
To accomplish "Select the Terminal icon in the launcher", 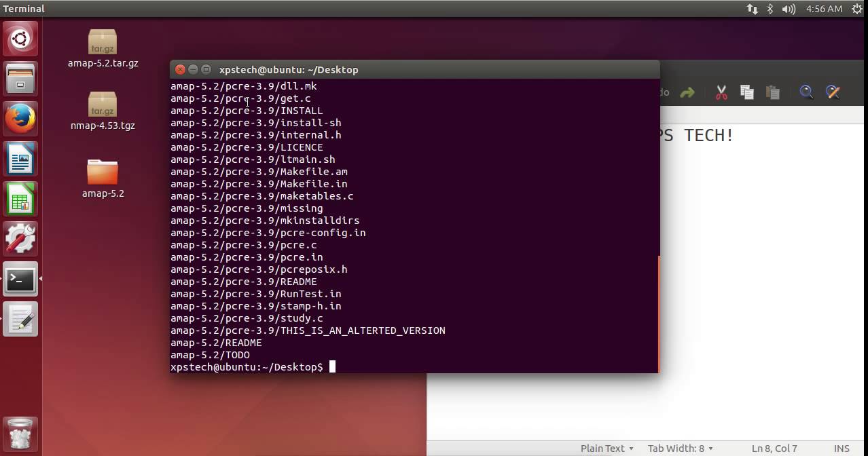I will tap(20, 279).
